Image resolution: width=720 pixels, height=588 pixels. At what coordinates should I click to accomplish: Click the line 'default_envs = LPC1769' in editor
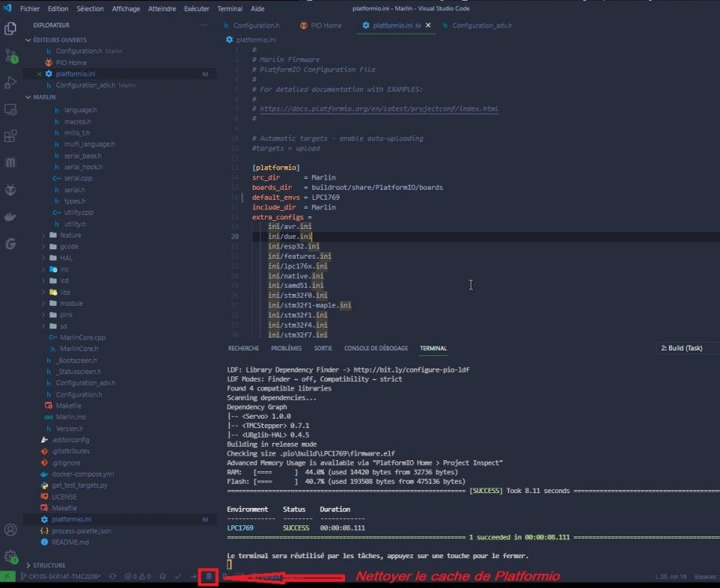[x=296, y=198]
